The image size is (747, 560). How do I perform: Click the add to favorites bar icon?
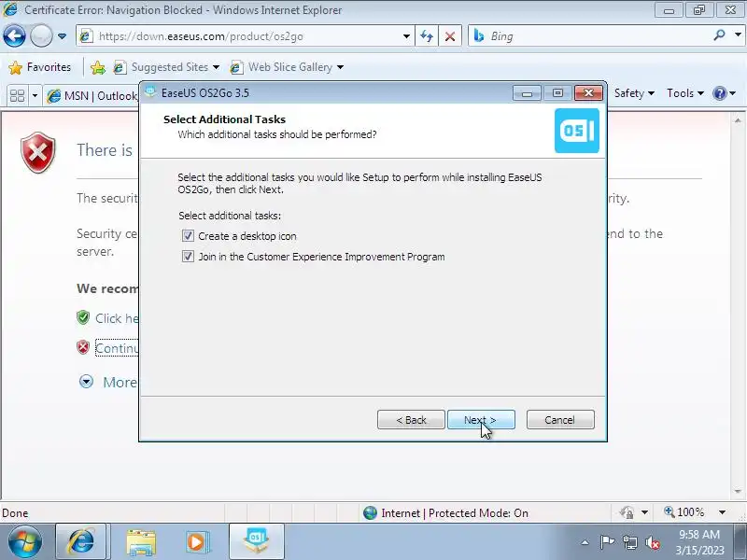pos(98,67)
